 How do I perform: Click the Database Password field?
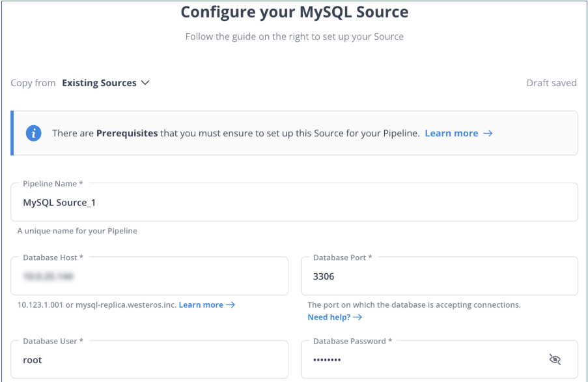439,359
